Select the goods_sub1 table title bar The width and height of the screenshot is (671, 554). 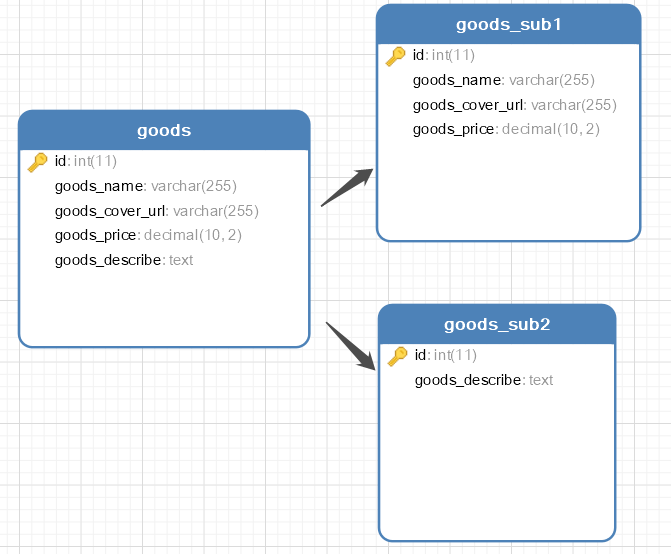coord(508,24)
